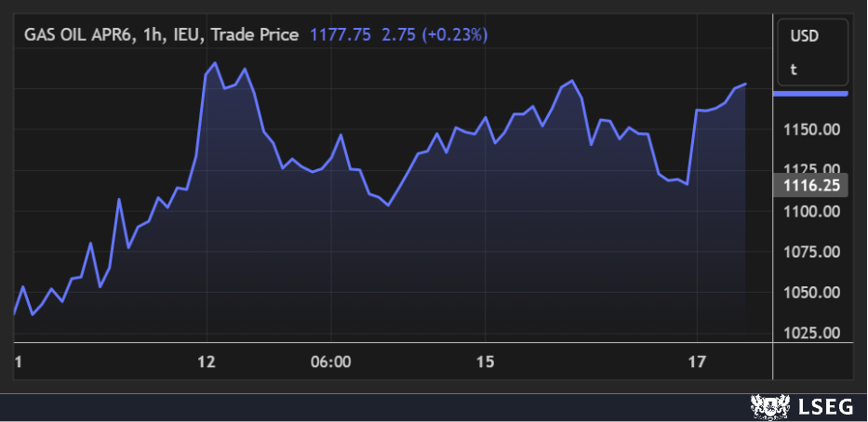Select the 't' unit option
The height and width of the screenshot is (422, 868).
pos(794,69)
